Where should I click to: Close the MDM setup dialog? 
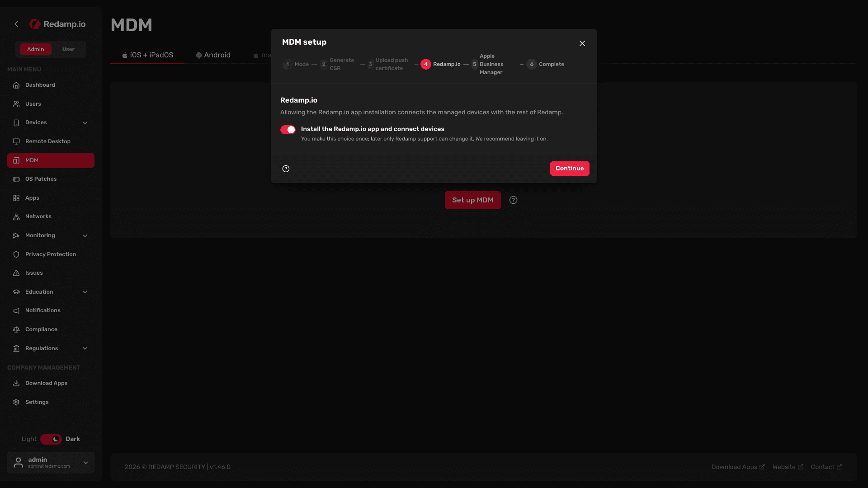[x=582, y=43]
